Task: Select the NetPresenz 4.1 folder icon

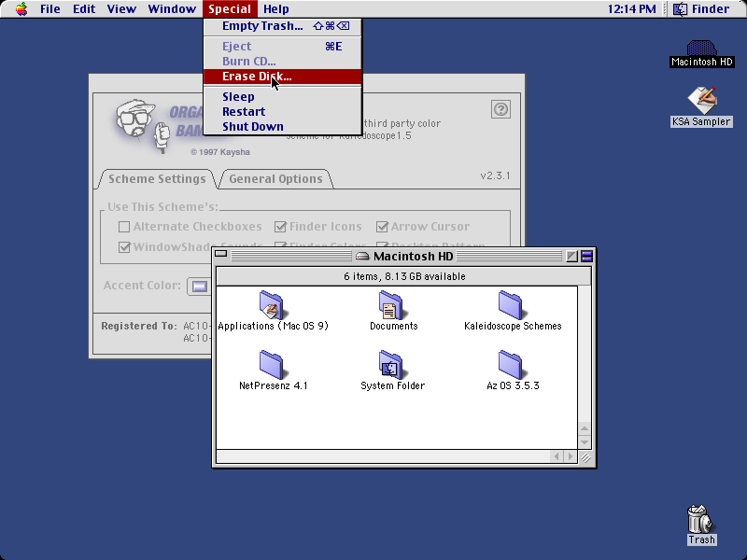Action: [x=272, y=365]
